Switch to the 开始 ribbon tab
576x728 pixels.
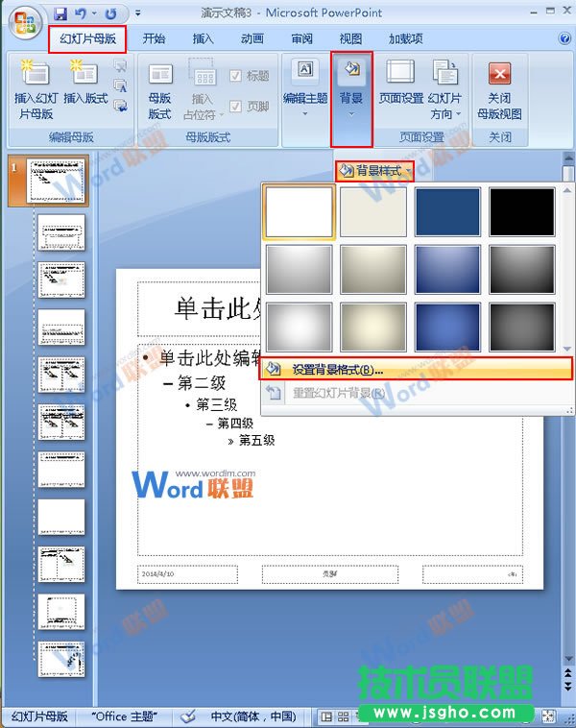click(x=154, y=39)
